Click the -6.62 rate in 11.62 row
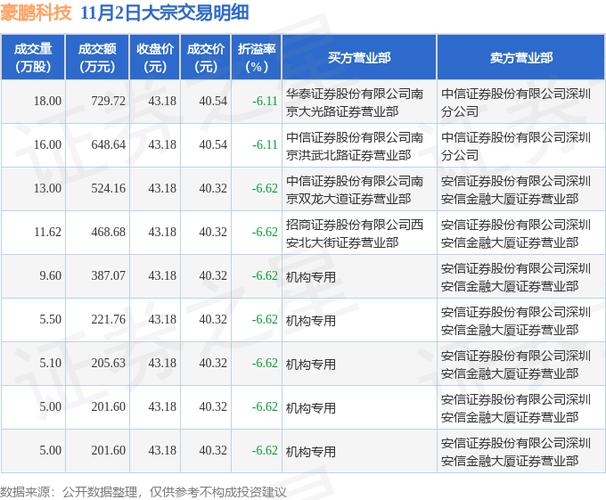This screenshot has width=606, height=500. pyautogui.click(x=265, y=232)
